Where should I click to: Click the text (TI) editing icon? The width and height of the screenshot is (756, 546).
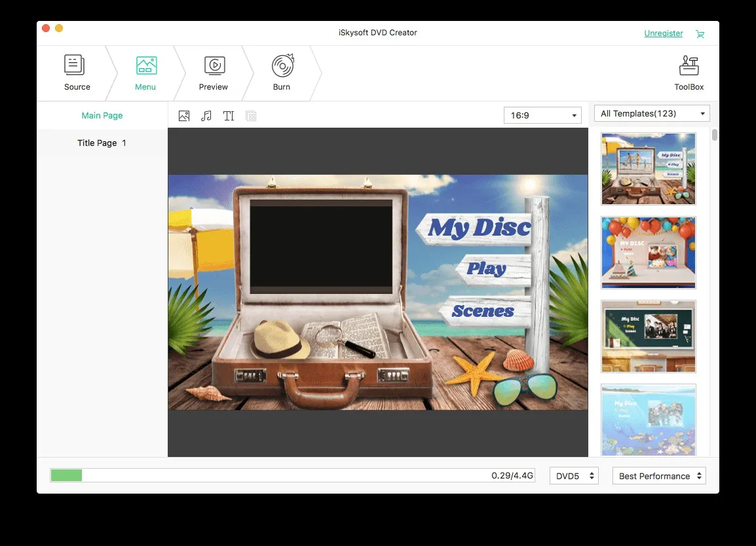click(229, 115)
